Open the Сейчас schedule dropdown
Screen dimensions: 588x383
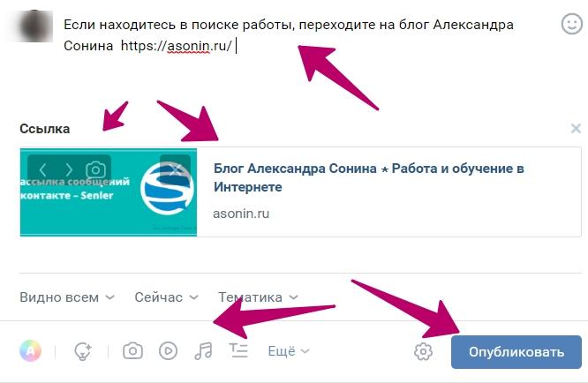tap(166, 297)
